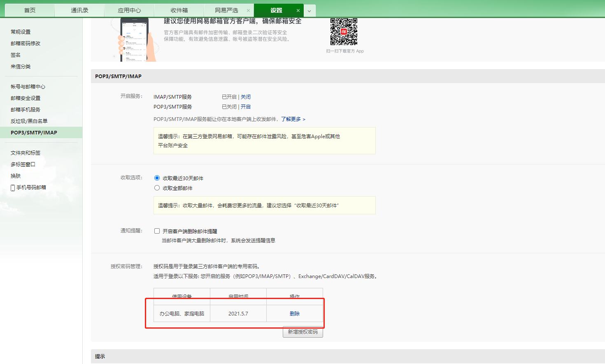Click the 授权密码管理 label

click(x=126, y=267)
